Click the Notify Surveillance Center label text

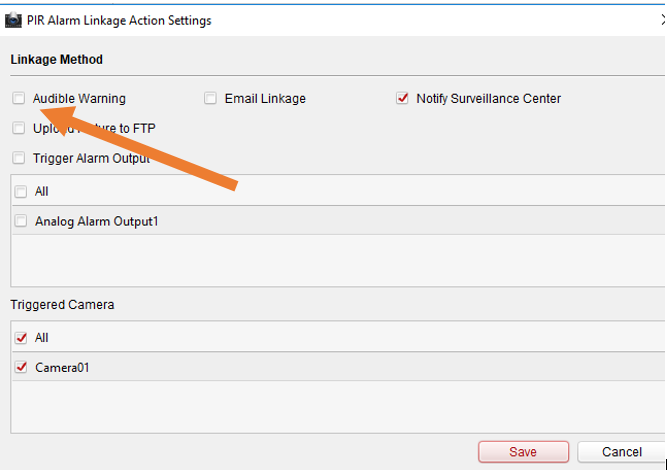click(x=488, y=99)
